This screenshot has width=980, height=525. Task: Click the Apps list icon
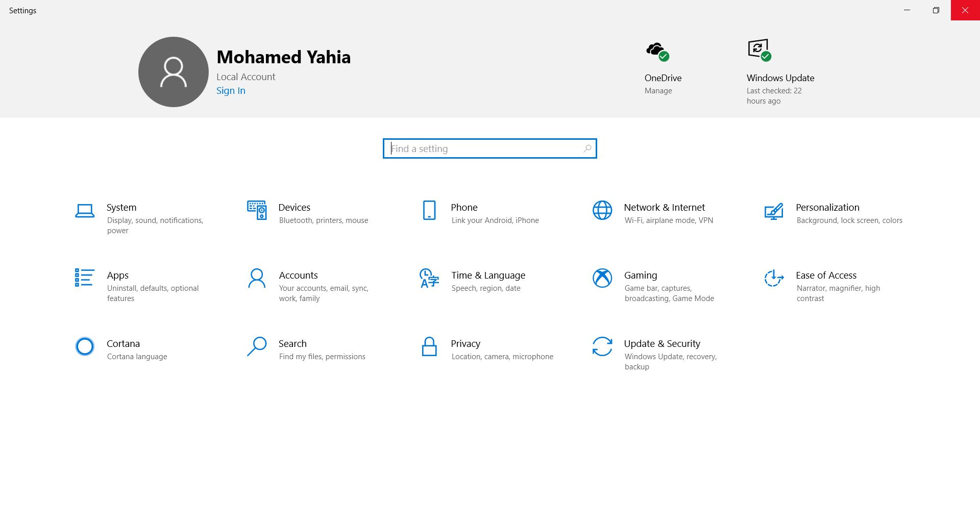click(x=84, y=278)
